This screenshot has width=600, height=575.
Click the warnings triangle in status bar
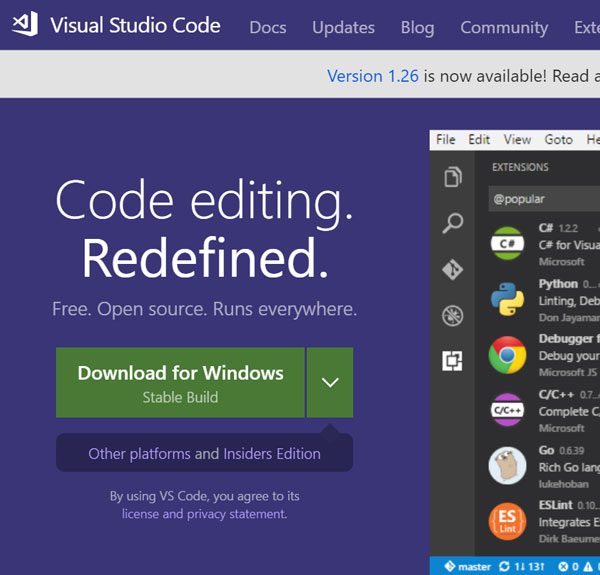pyautogui.click(x=587, y=567)
